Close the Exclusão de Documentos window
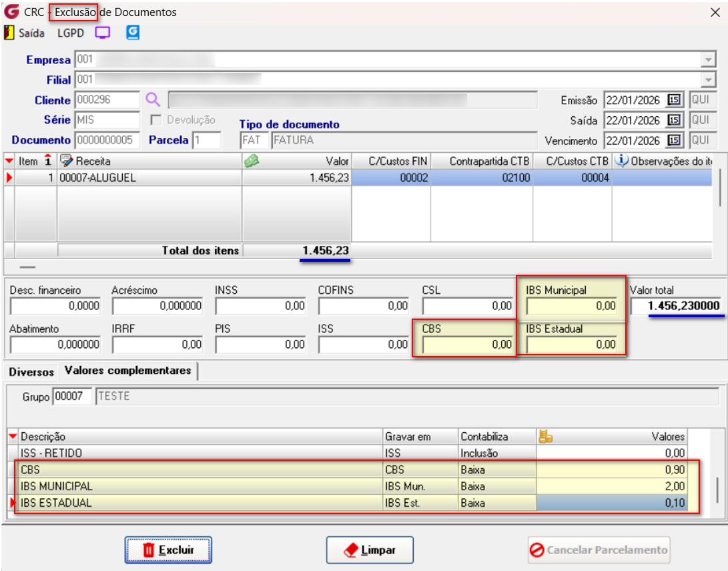Image resolution: width=728 pixels, height=571 pixels. [715, 12]
